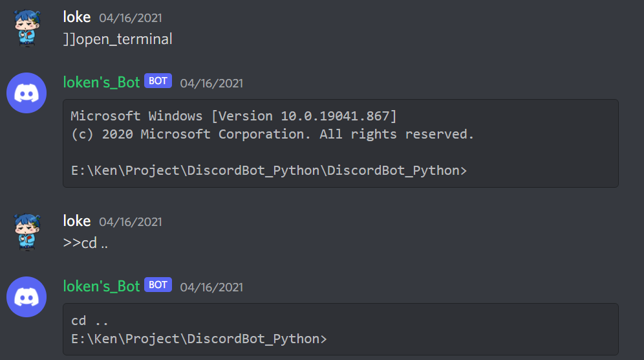The height and width of the screenshot is (360, 644).
Task: Click timestamp on the >>cd .. message
Action: (x=131, y=222)
